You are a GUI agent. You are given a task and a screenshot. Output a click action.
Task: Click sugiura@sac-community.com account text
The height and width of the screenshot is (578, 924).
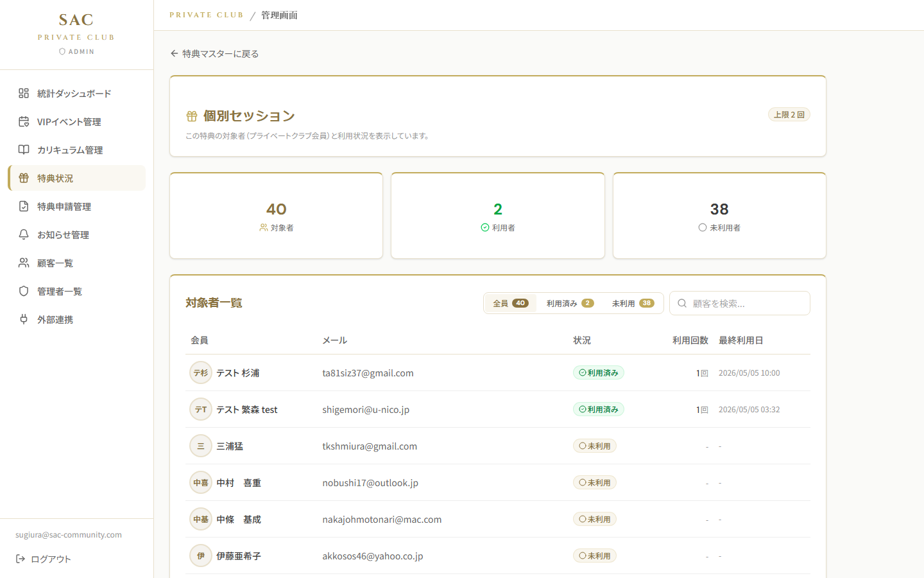[69, 534]
